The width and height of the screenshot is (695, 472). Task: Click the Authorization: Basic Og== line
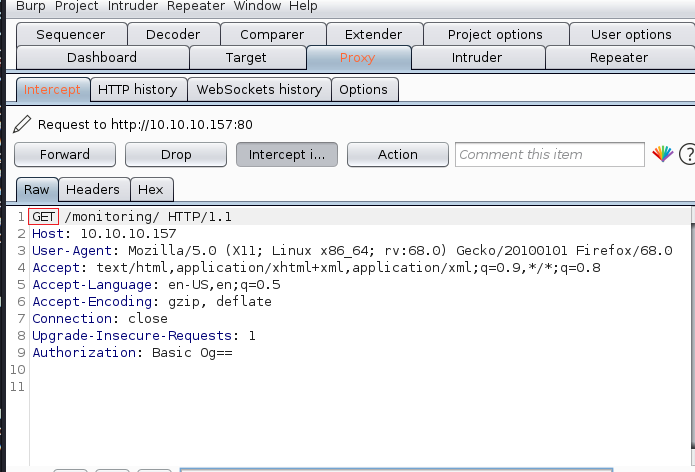coord(133,353)
